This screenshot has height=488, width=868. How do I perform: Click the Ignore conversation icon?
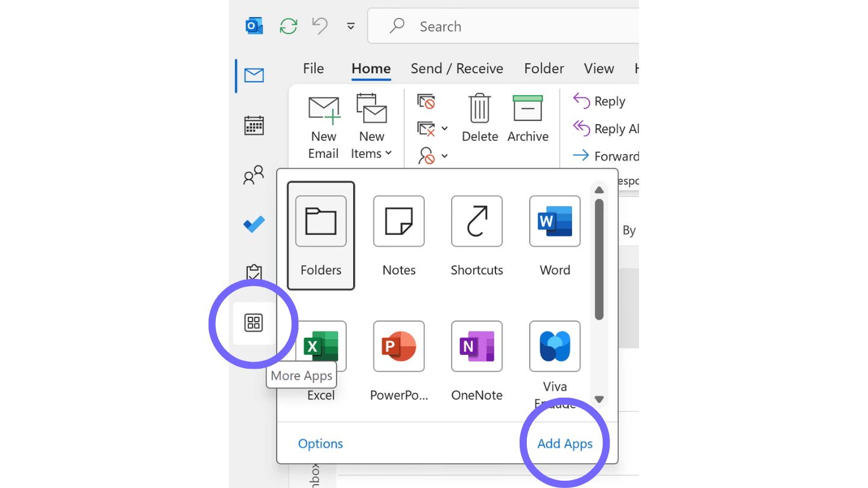click(426, 101)
